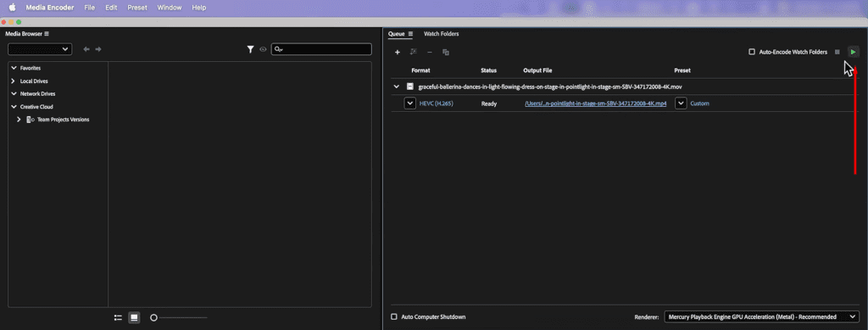Viewport: 868px width, 330px height.
Task: Open the Help menu
Action: [x=198, y=8]
